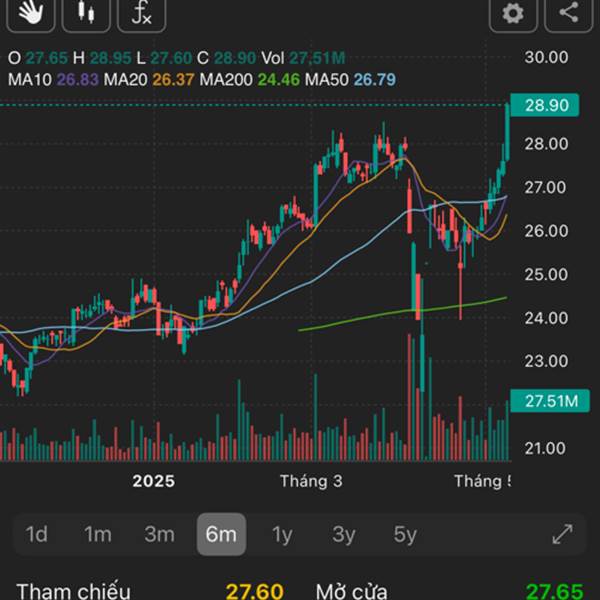The height and width of the screenshot is (600, 600).
Task: Switch to the 5y timeframe
Action: (405, 535)
